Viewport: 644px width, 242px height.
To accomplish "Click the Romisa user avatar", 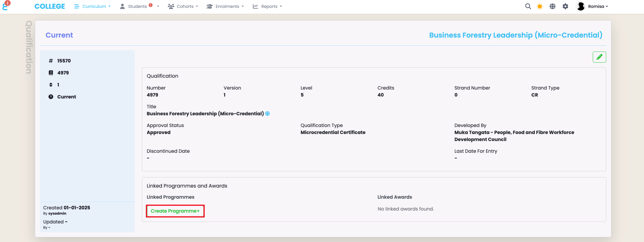I will coord(581,7).
